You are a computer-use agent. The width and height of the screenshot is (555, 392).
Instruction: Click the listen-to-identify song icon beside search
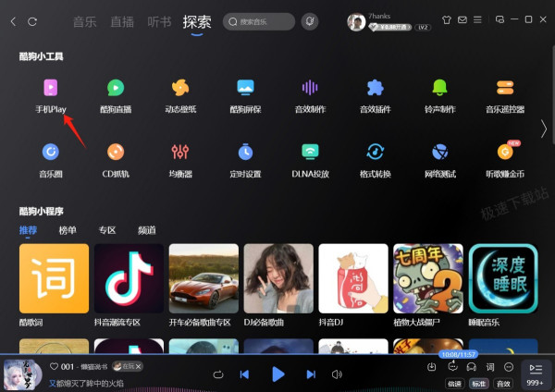[x=310, y=21]
